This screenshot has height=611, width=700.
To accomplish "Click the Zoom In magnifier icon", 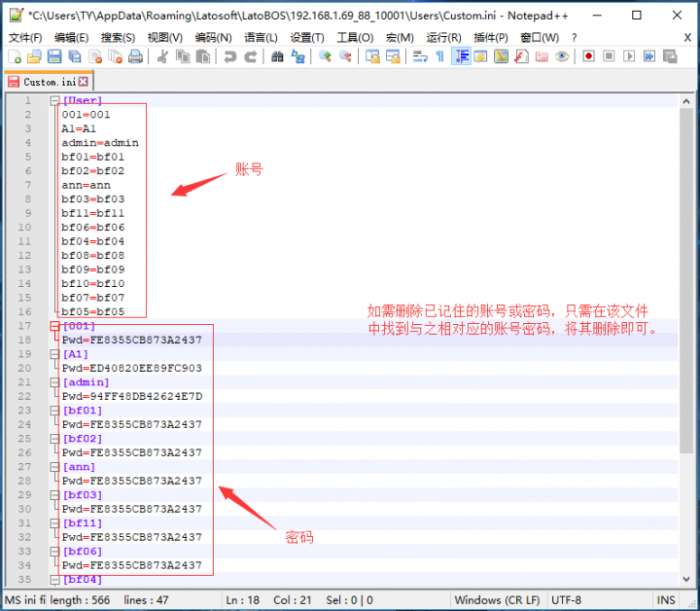I will tap(325, 56).
